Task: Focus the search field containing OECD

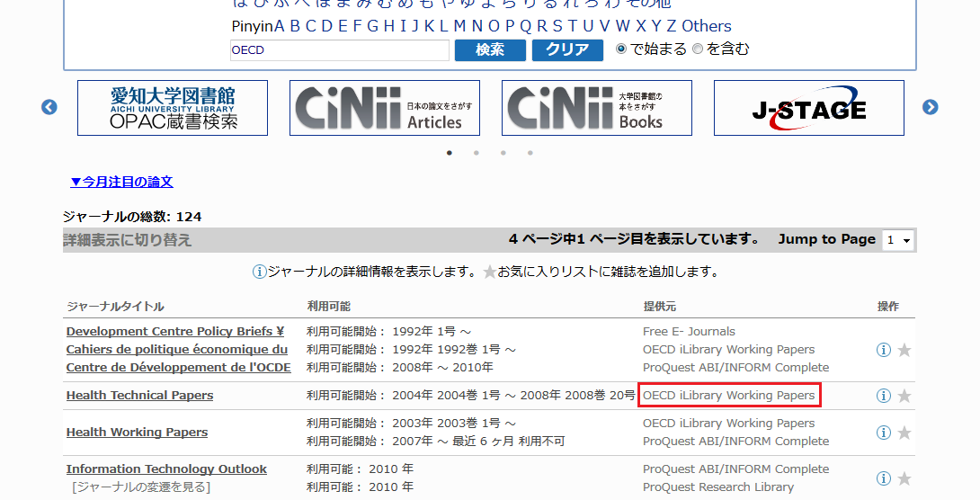Action: click(339, 50)
